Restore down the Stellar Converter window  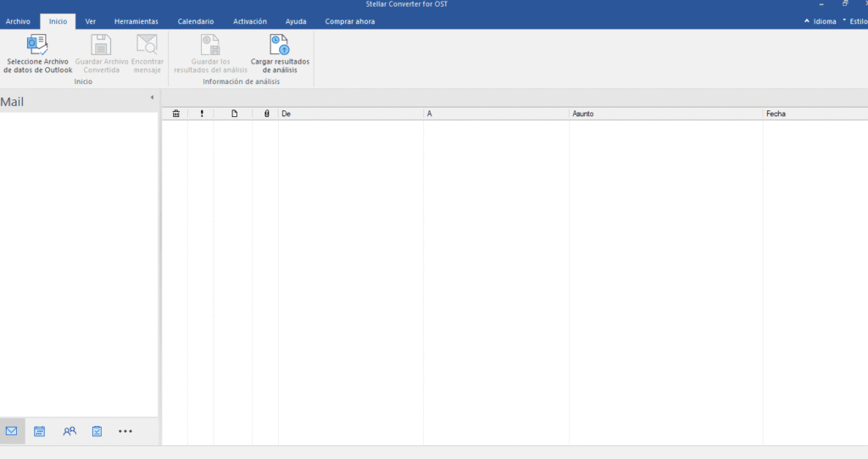click(x=845, y=4)
